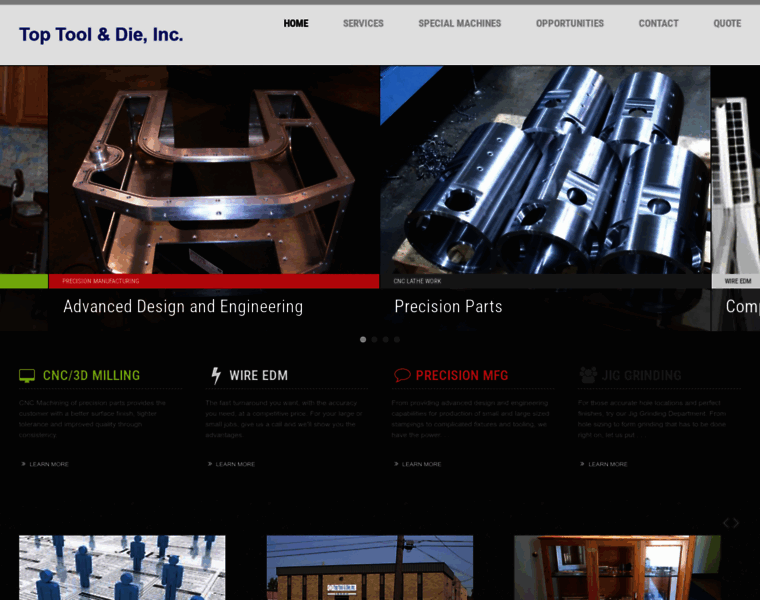Viewport: 760px width, 600px height.
Task: Click the previous arrow of the lower carousel
Action: click(x=726, y=523)
